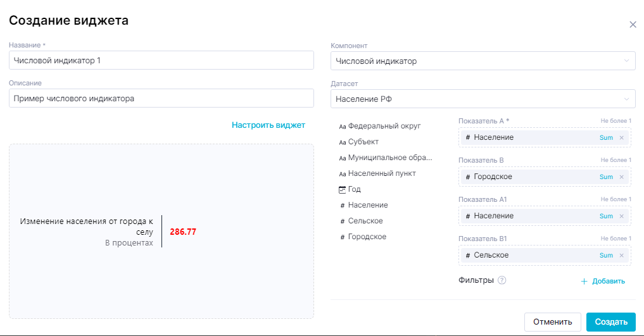Click the Год calendar field icon
Viewport: 644px width, 336px height.
[x=343, y=189]
